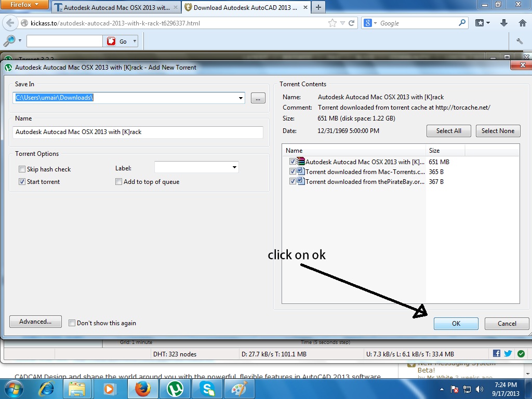Enable Add to top of queue
Image resolution: width=532 pixels, height=399 pixels.
point(118,181)
